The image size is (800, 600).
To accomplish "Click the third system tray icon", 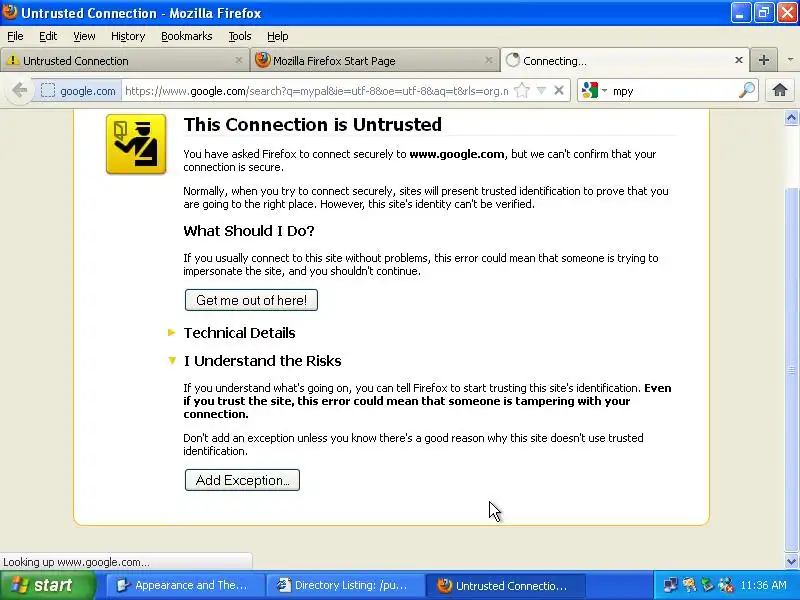I will 707,585.
